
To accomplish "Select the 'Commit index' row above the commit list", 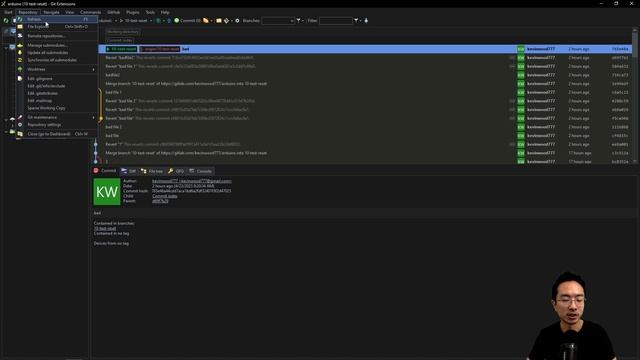I will click(120, 40).
